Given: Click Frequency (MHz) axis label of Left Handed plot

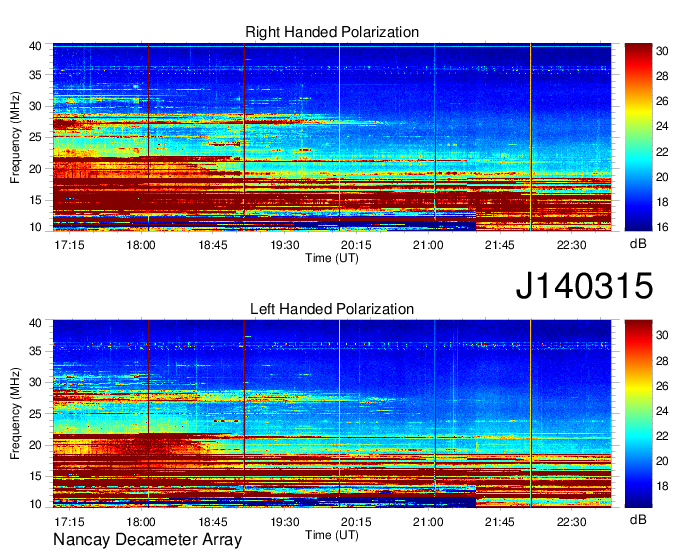Looking at the screenshot, I should tap(15, 414).
